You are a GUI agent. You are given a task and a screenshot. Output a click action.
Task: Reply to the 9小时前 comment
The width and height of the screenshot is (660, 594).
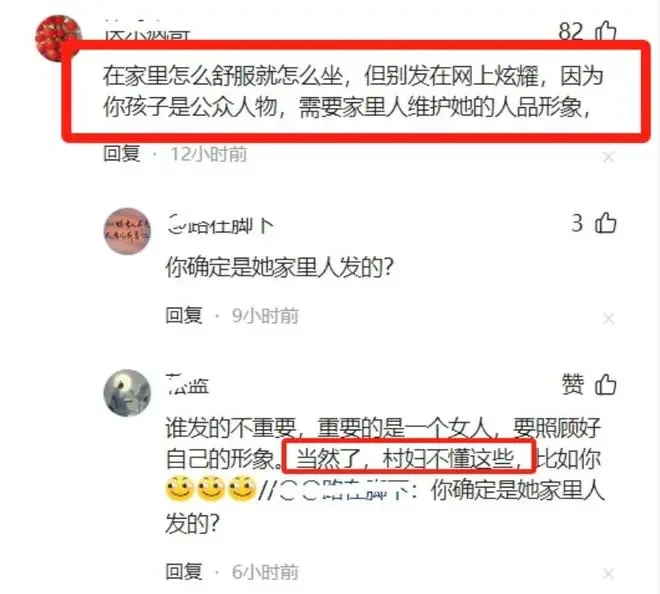pyautogui.click(x=184, y=315)
